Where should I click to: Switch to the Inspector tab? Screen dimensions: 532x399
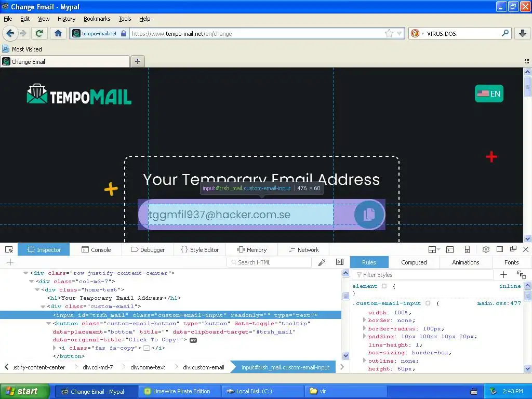44,250
